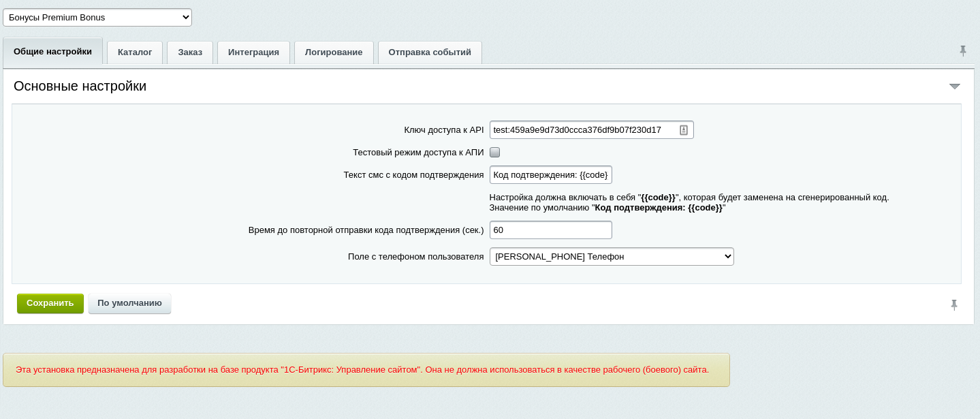This screenshot has height=419, width=980.
Task: Click the По умолчанию button
Action: (x=129, y=303)
